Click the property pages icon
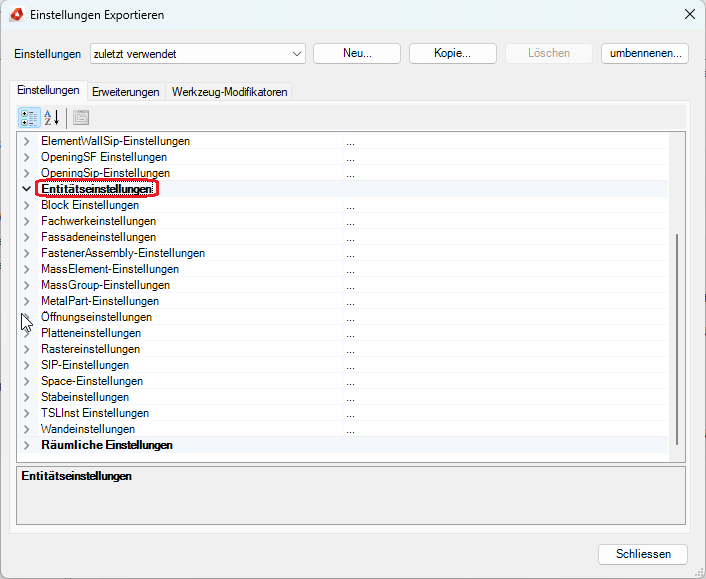 pyautogui.click(x=81, y=118)
